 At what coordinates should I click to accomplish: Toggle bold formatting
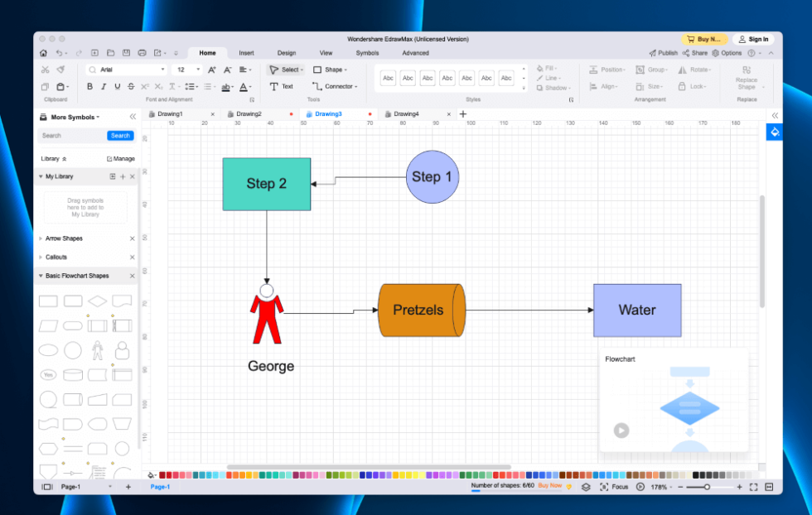90,86
